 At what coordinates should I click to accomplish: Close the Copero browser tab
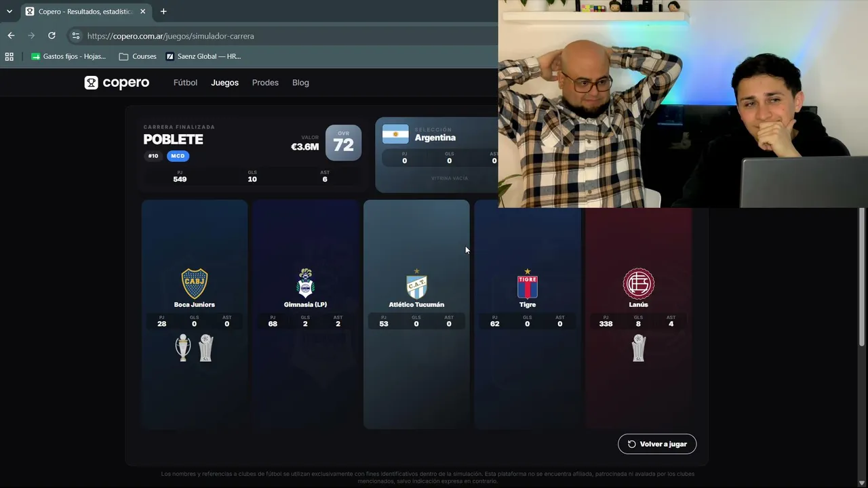click(143, 12)
